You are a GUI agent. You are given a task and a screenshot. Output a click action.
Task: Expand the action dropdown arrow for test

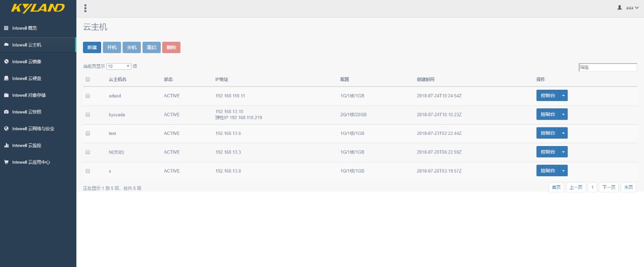[x=563, y=133]
